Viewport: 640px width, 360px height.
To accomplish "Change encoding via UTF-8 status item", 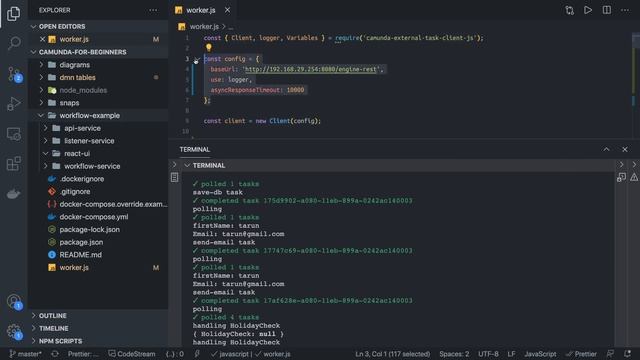I will coord(488,354).
